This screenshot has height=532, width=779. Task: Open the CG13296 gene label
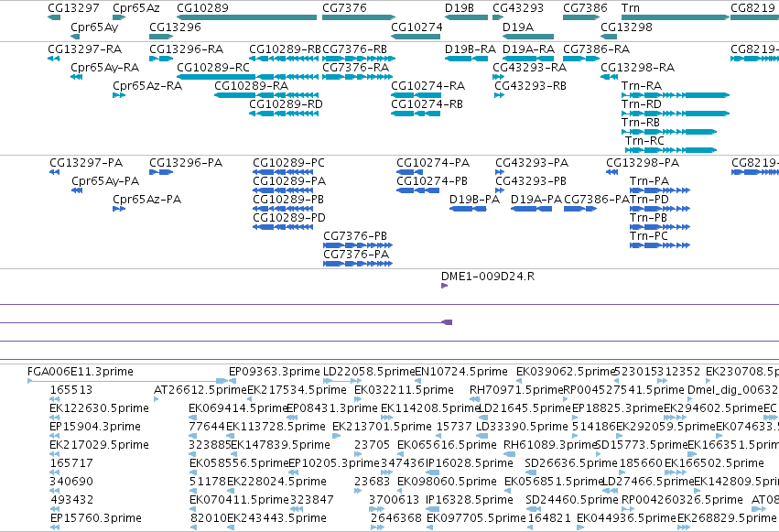tap(175, 27)
